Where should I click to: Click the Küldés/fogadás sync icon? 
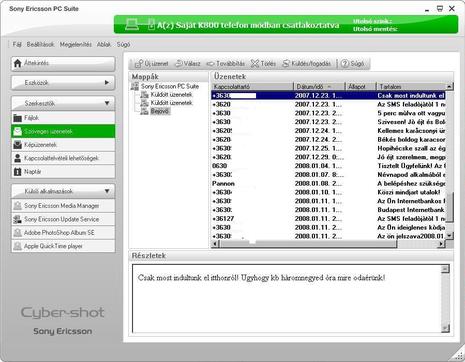pos(286,63)
